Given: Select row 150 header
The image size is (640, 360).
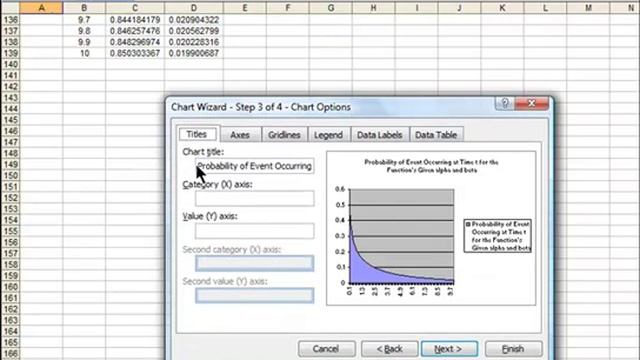Looking at the screenshot, I should (x=10, y=176).
